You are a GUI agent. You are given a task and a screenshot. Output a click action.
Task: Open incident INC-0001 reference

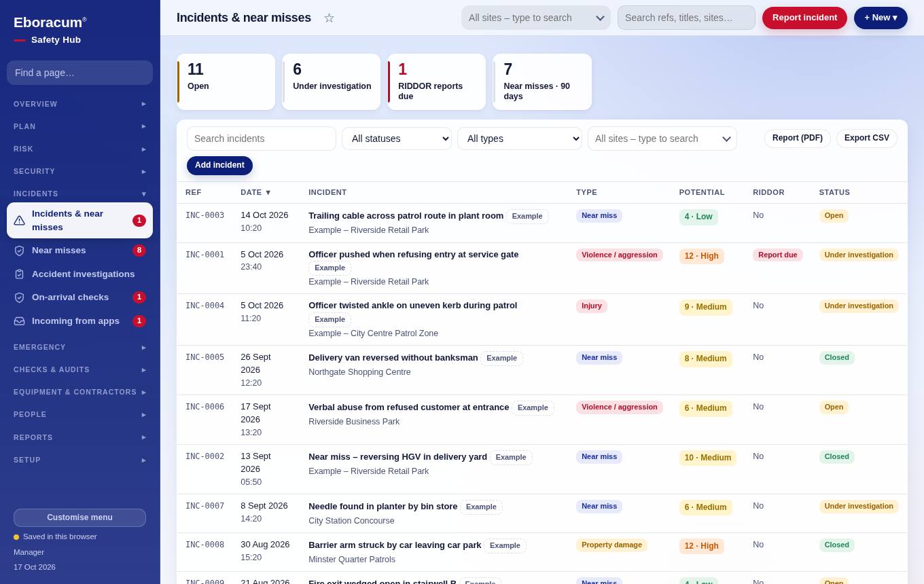[205, 255]
